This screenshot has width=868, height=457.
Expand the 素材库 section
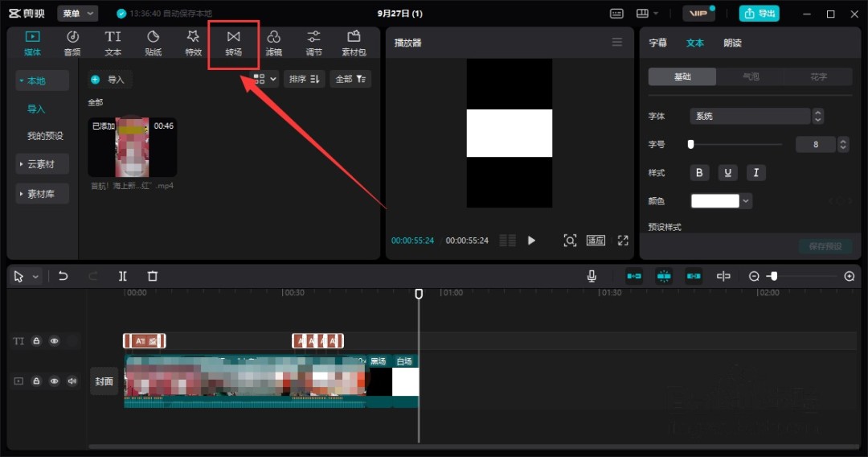42,194
